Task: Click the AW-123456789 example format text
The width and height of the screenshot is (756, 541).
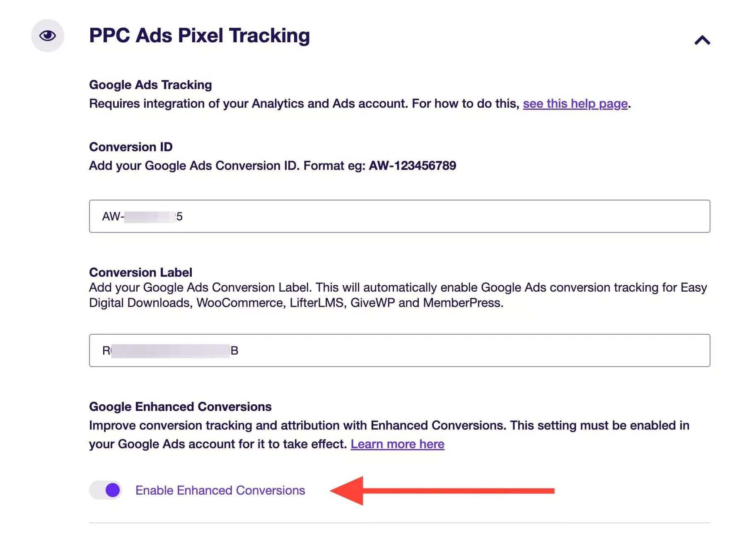Action: [x=412, y=166]
